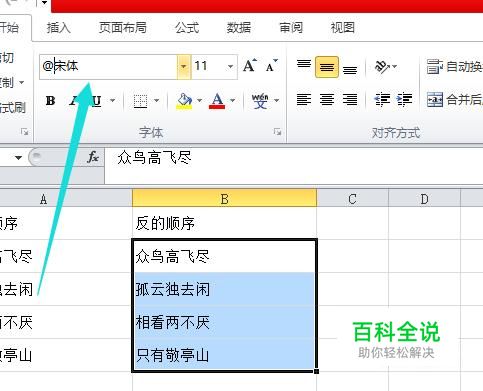Open the quick access toolbar customize arrow
This screenshot has width=483, height=391.
click(x=45, y=3)
